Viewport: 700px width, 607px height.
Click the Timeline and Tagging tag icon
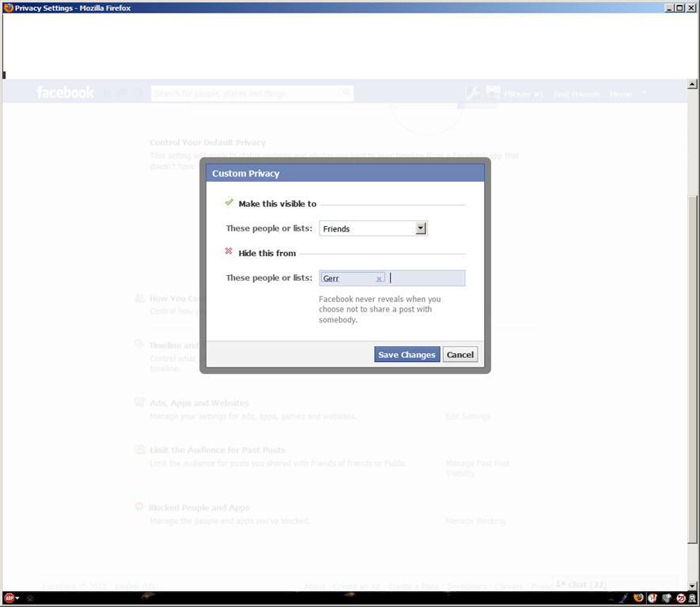click(x=139, y=345)
